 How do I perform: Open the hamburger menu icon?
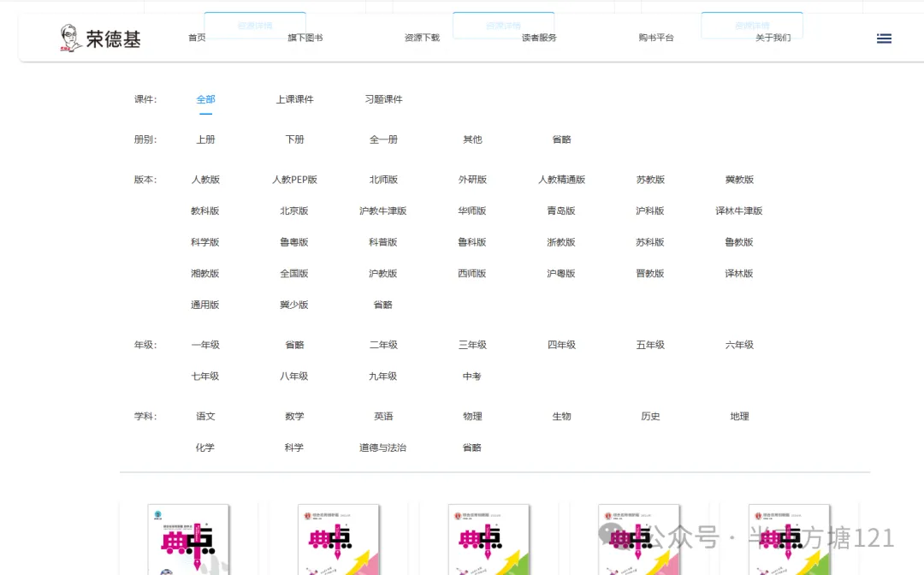coord(883,39)
